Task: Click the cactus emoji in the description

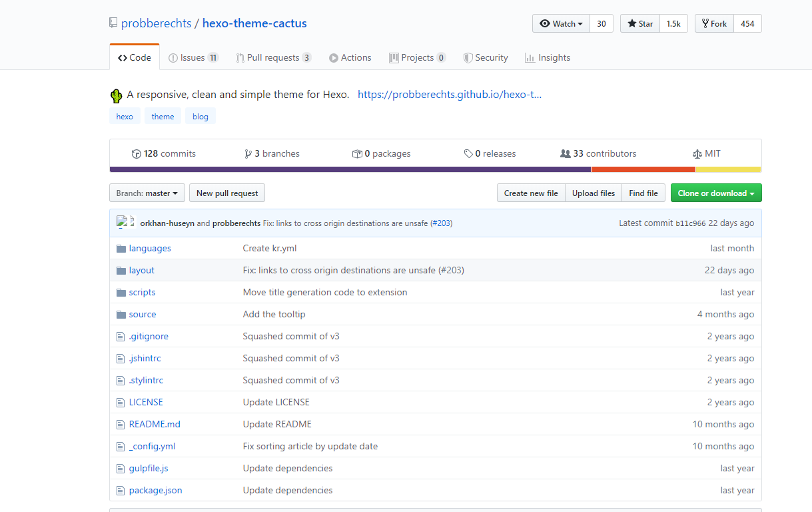Action: pyautogui.click(x=117, y=95)
